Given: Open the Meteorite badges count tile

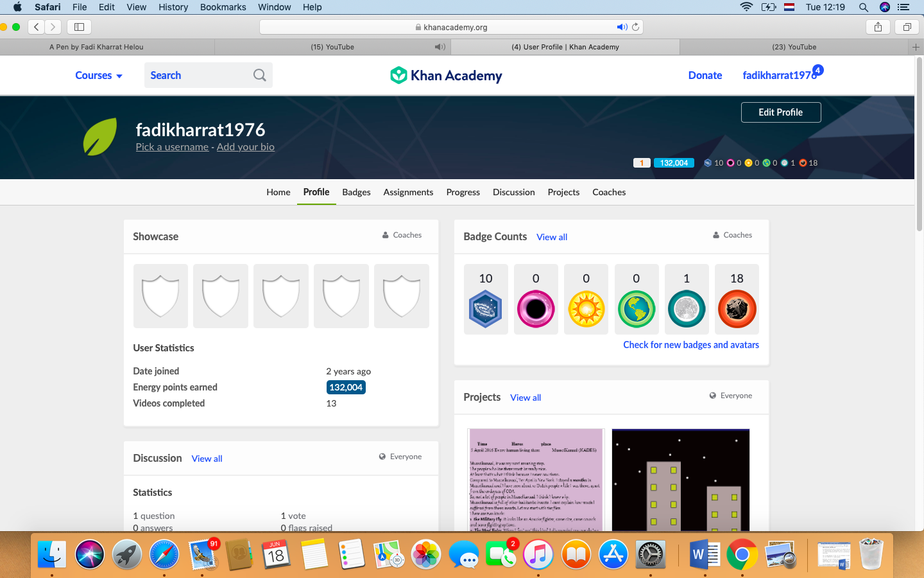Looking at the screenshot, I should point(737,299).
